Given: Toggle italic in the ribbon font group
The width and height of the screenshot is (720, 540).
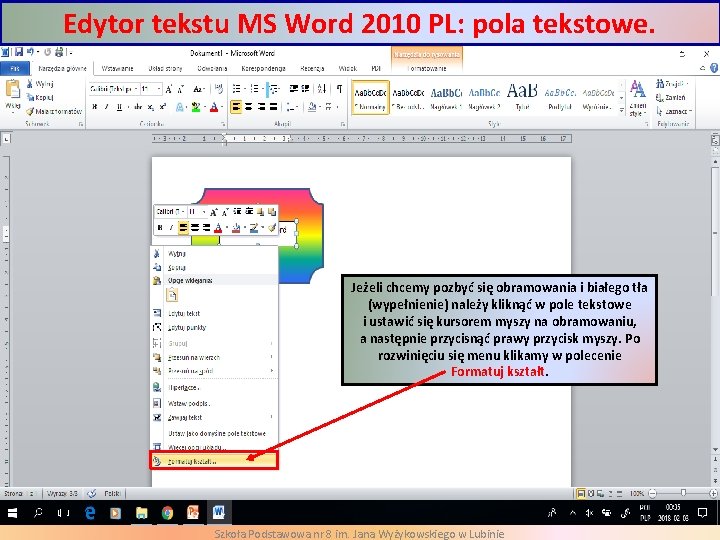Looking at the screenshot, I should (107, 107).
